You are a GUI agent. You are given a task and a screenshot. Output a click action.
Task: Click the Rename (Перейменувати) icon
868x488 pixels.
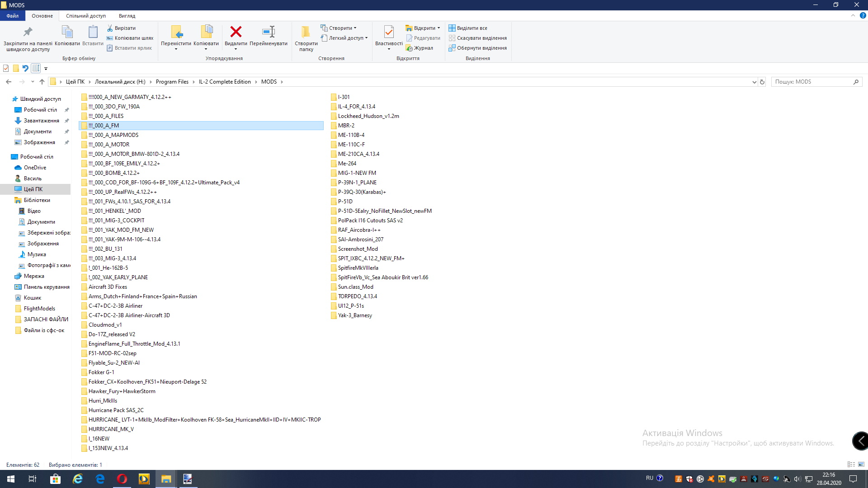click(268, 32)
